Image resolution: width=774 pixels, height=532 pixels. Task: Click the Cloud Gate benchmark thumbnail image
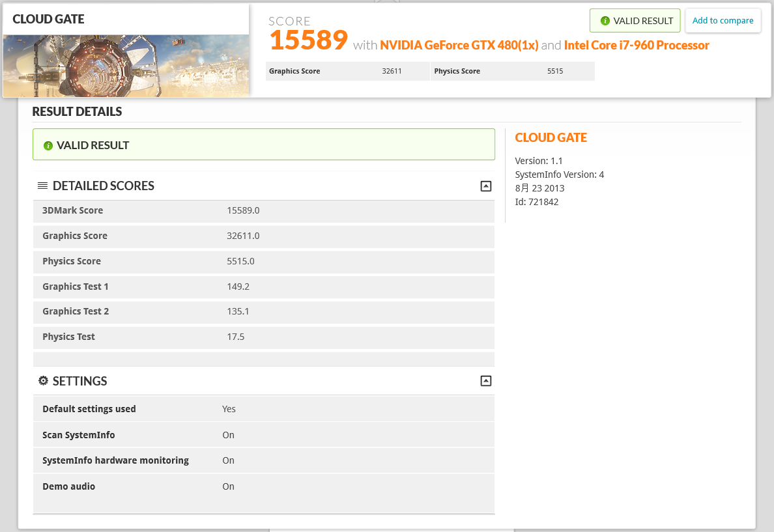(126, 66)
